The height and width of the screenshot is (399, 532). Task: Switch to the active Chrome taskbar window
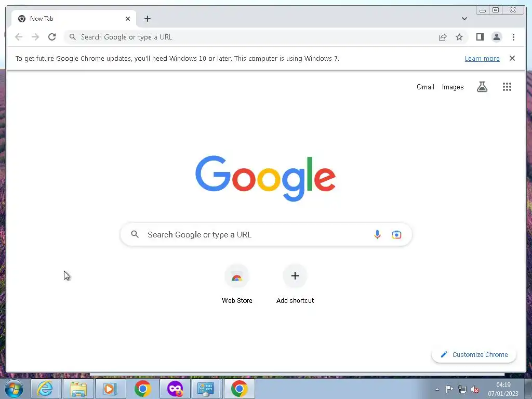(240, 389)
